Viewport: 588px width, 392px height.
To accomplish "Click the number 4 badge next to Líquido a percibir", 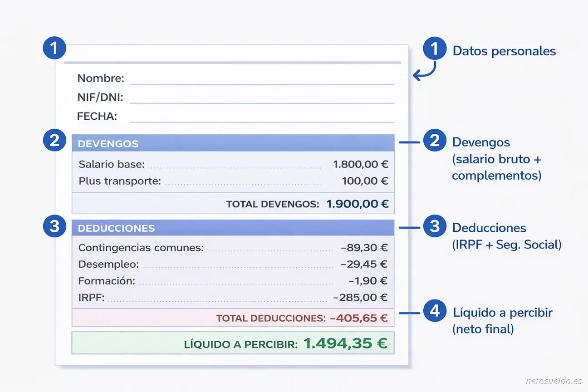I will [434, 312].
